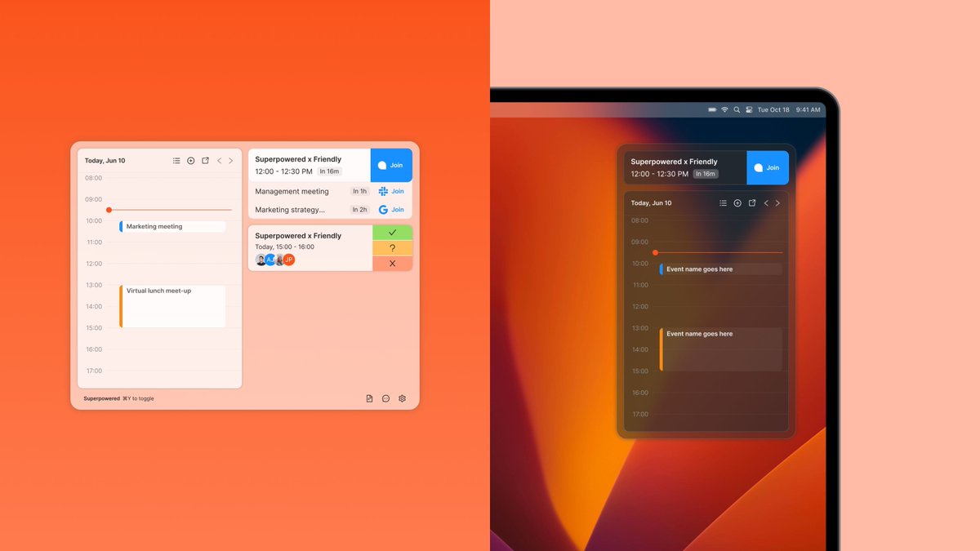
Task: Click current time marker dot in light calendar
Action: (x=109, y=210)
